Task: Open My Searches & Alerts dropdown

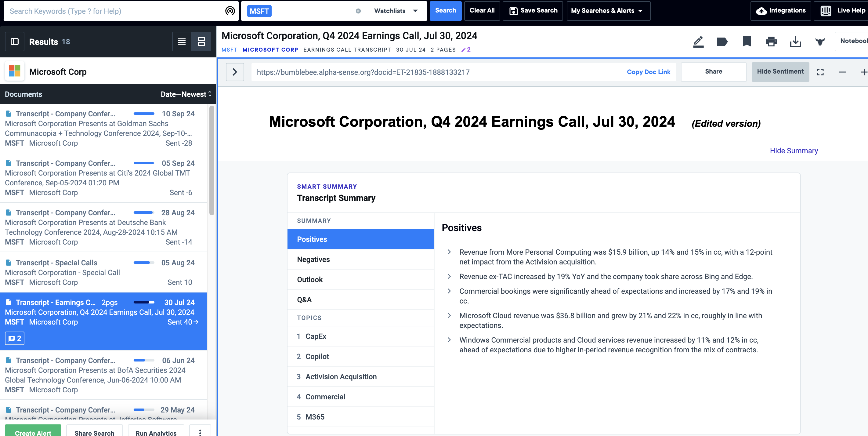Action: coord(608,11)
